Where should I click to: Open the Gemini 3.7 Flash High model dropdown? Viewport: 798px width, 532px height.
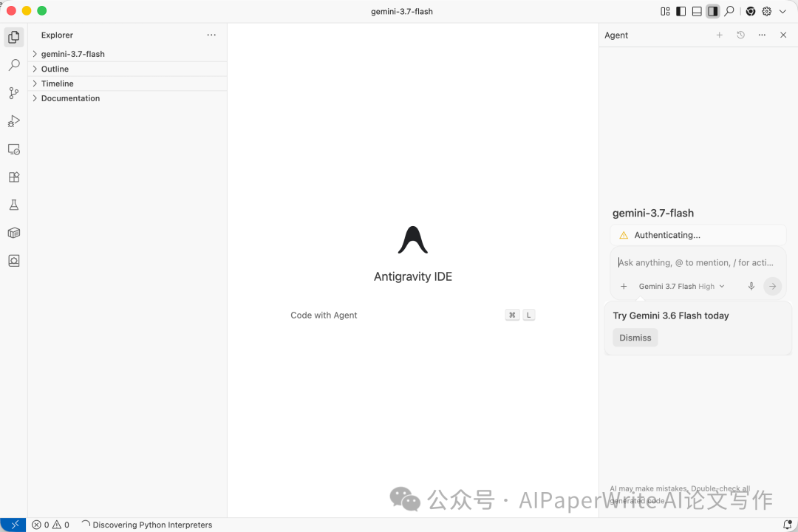[x=681, y=286]
